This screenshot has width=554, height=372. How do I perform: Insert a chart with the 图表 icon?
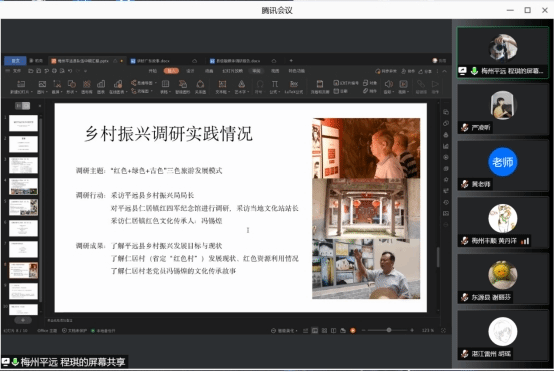pyautogui.click(x=101, y=84)
